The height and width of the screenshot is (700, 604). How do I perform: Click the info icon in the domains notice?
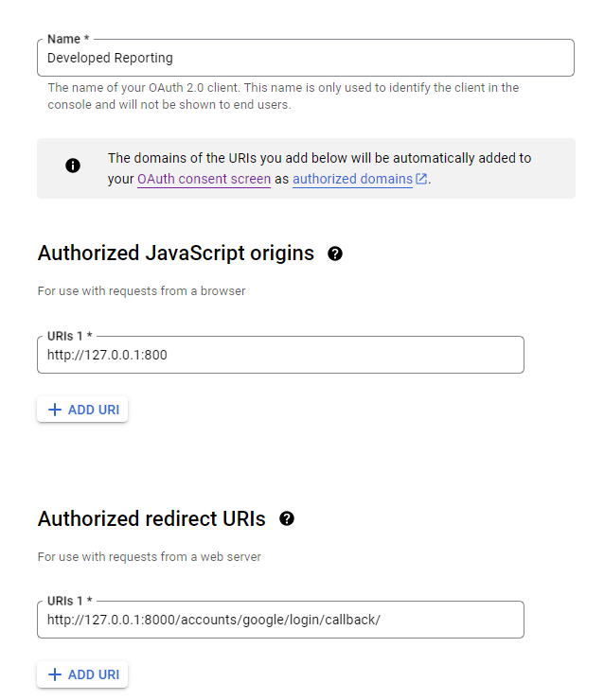73,166
